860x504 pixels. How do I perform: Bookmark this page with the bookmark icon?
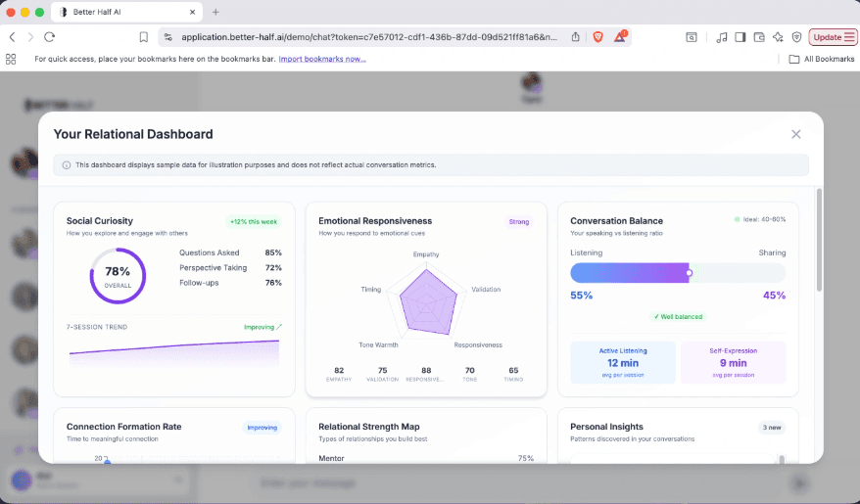[144, 37]
